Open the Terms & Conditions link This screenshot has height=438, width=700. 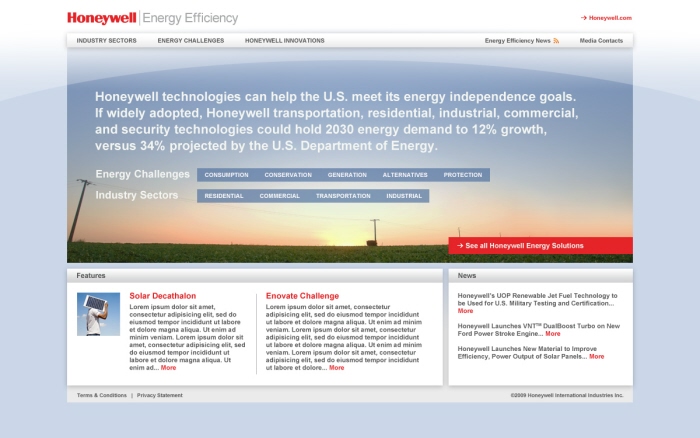102,395
